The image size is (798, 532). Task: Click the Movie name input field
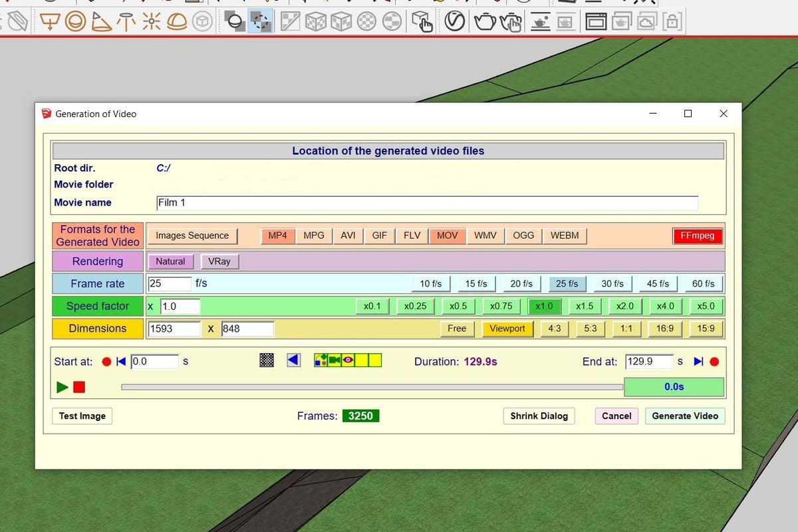coord(427,202)
